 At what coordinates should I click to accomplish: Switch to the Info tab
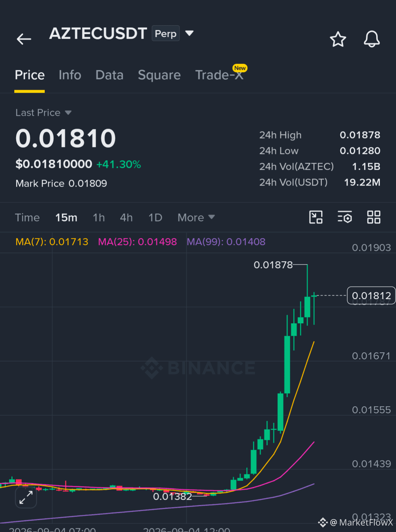[x=70, y=75]
